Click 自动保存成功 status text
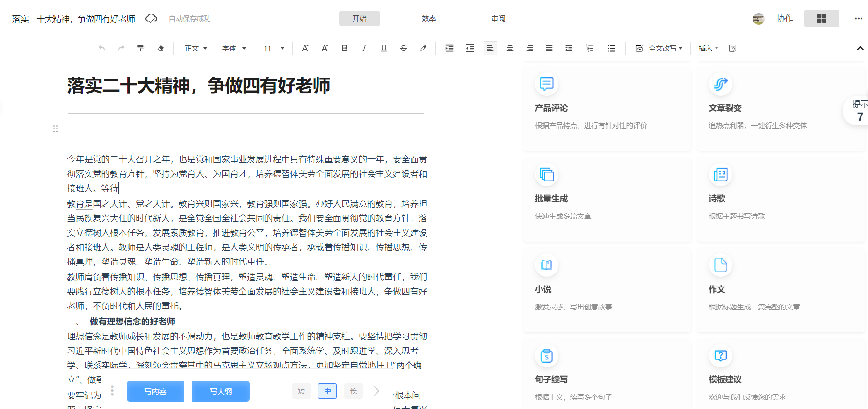 (x=190, y=19)
